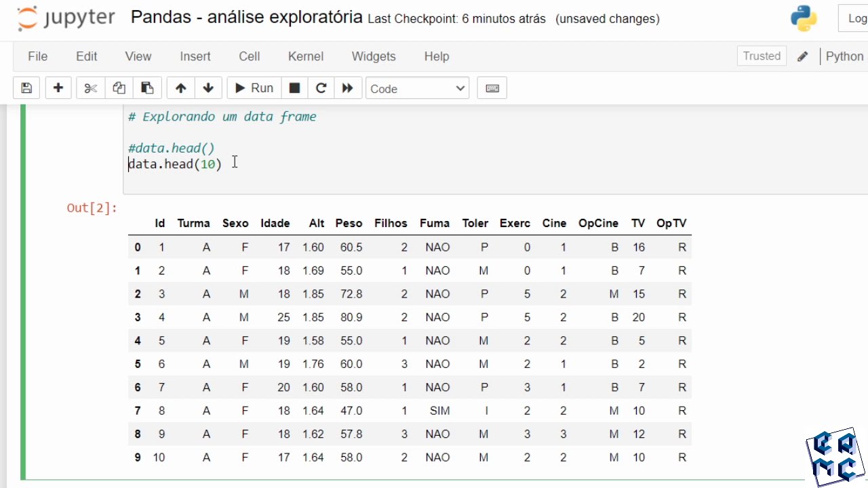The width and height of the screenshot is (868, 488).
Task: Open the command palette keyboard icon
Action: [x=492, y=88]
